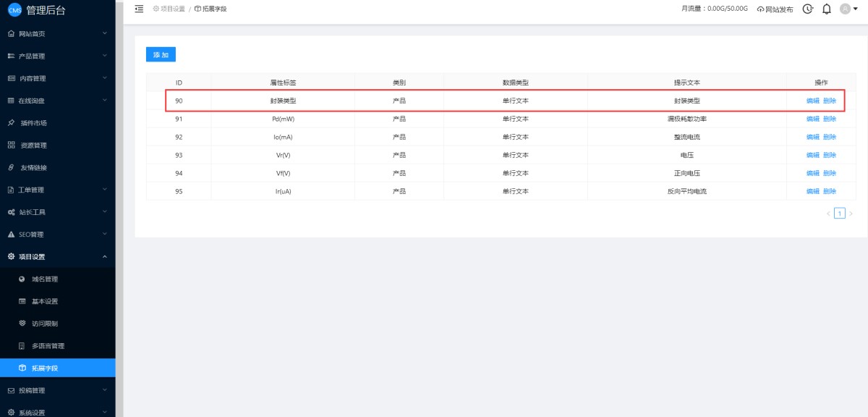Screen dimensions: 868x417
Task: Expand the 在线询盘 chevron
Action: (105, 100)
